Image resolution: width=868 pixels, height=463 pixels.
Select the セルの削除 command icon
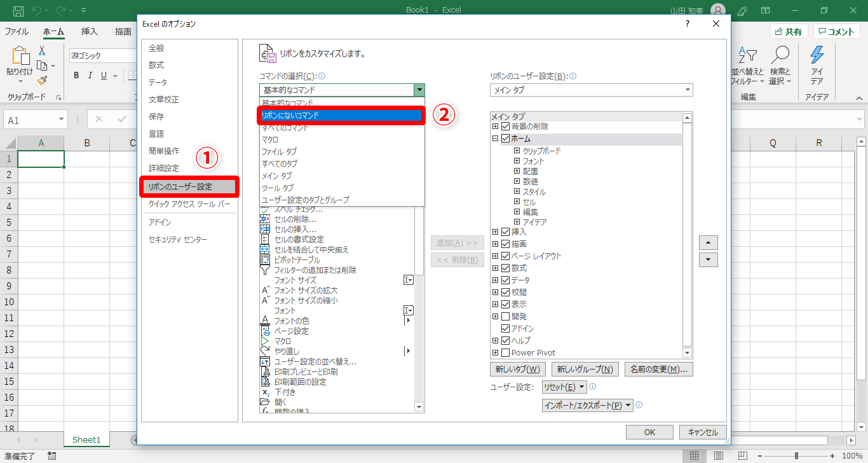pyautogui.click(x=266, y=219)
